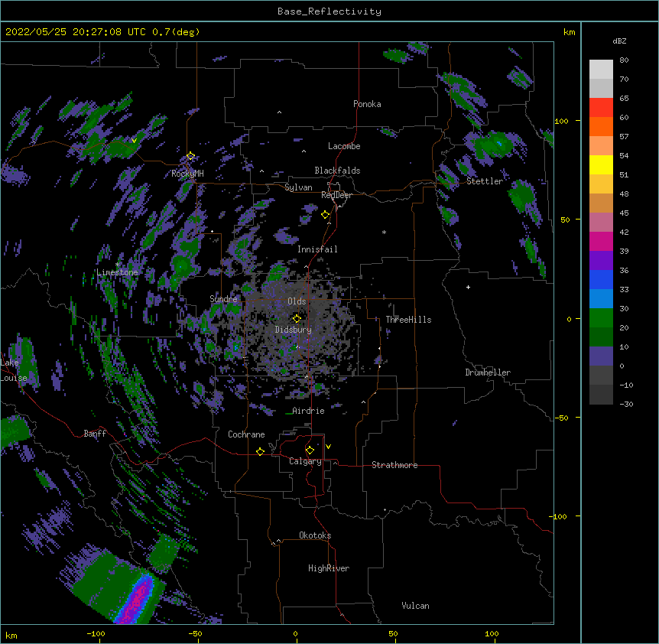This screenshot has width=659, height=644.
Task: Click the km unit label at top right
Action: pyautogui.click(x=569, y=32)
